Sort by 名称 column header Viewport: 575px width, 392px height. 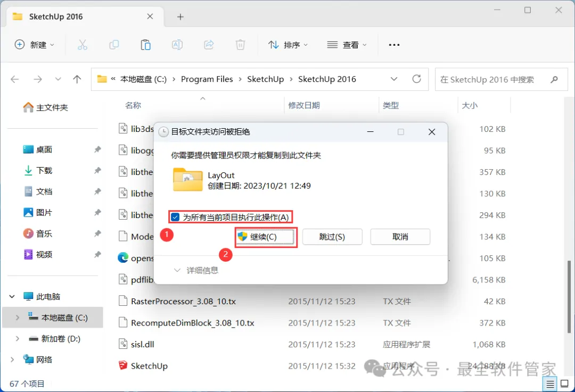click(x=133, y=105)
